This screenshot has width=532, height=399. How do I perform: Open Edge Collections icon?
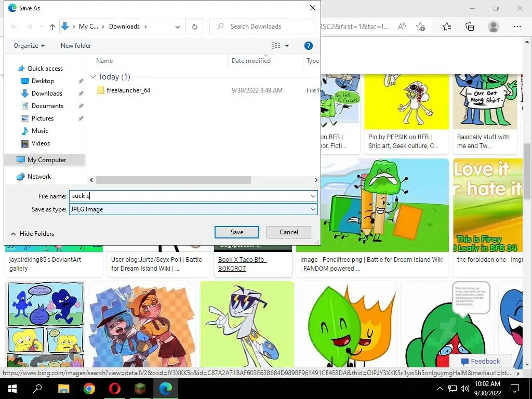click(x=470, y=26)
